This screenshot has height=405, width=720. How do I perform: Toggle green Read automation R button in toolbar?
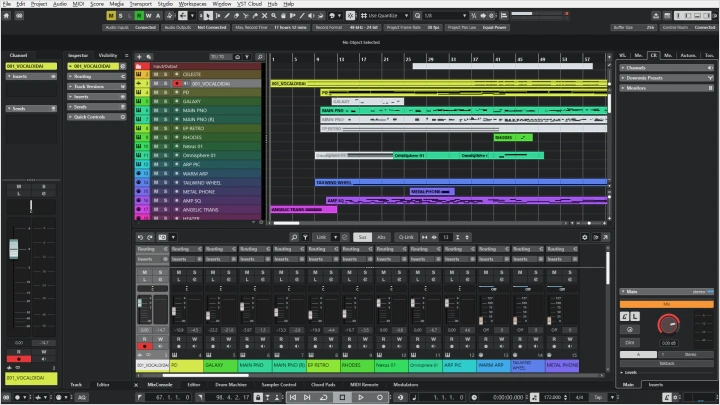[x=139, y=16]
